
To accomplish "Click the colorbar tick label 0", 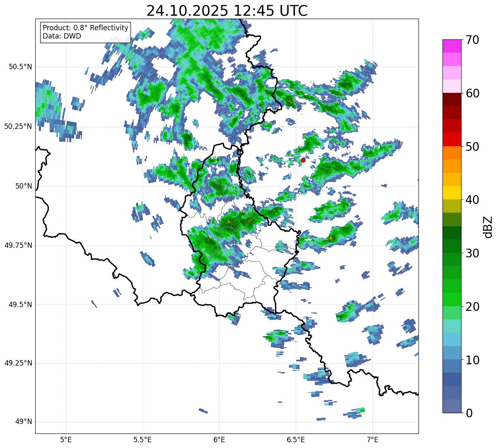I will 469,413.
